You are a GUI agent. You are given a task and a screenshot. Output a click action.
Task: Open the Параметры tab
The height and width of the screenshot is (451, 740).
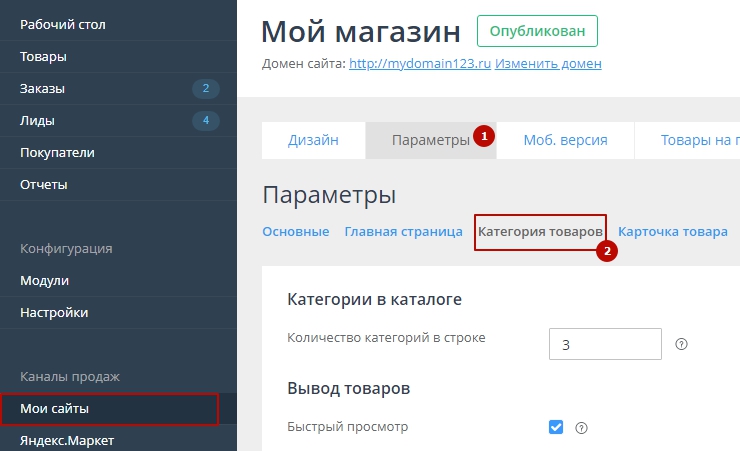coord(430,140)
